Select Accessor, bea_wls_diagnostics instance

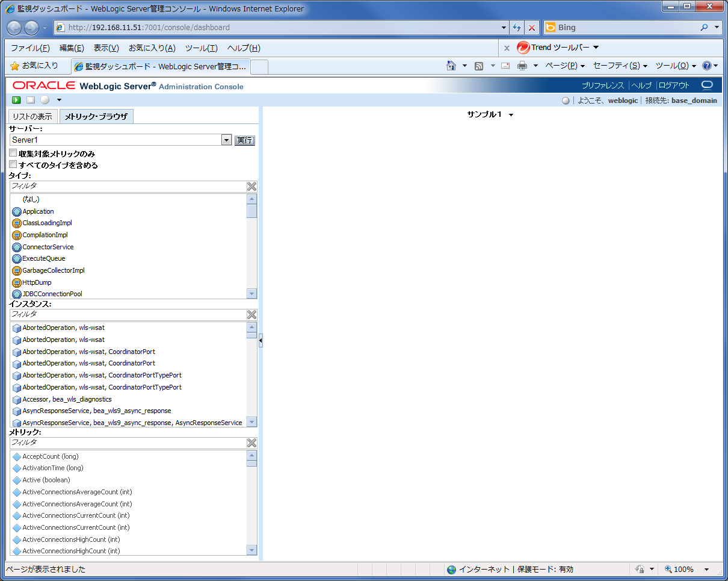pos(67,399)
